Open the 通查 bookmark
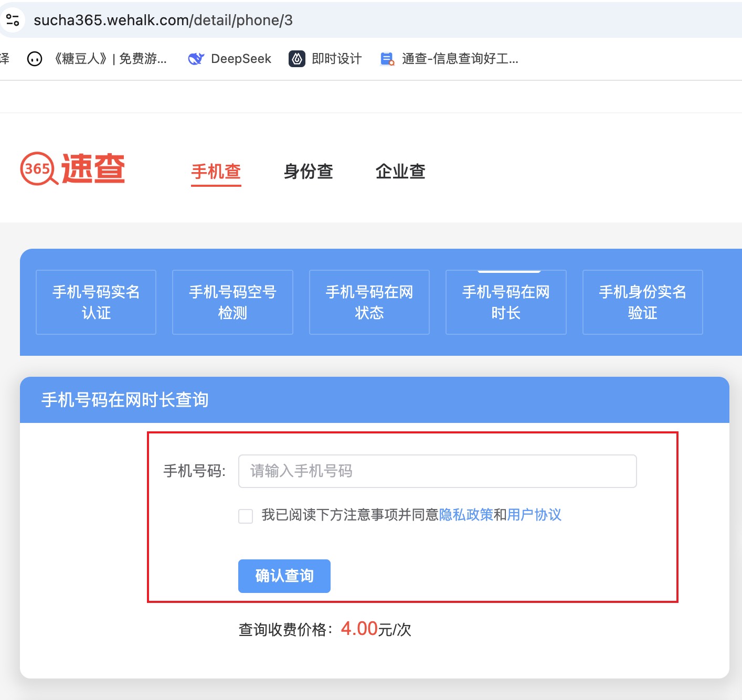The image size is (742, 700). click(450, 59)
